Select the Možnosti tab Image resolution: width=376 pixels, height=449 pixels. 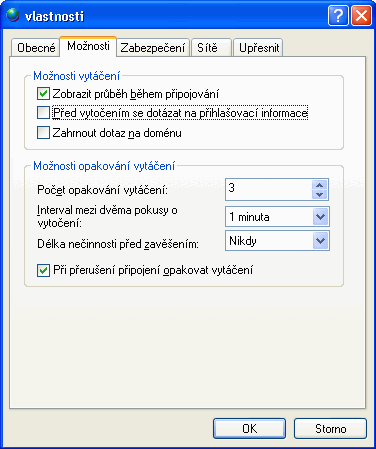point(88,46)
